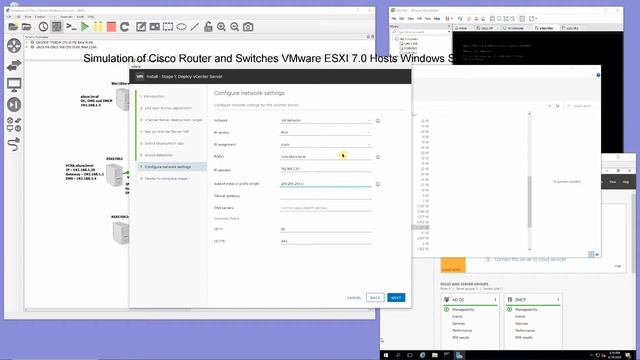Toggle show interface labels icon in GNS3 toolbar
Screen dimensions: 640x360
point(57,27)
